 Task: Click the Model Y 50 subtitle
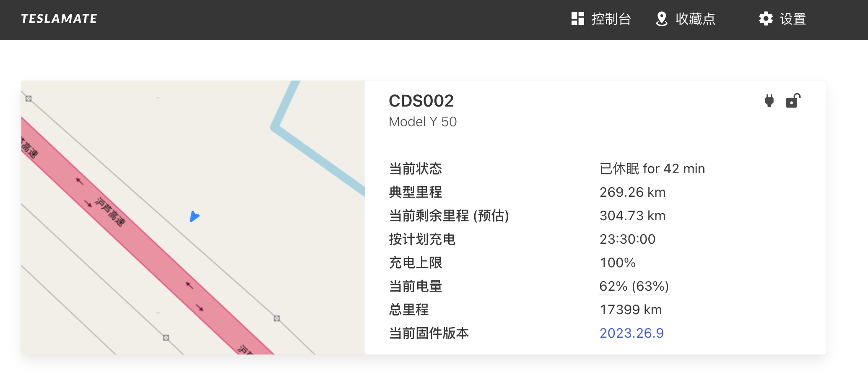(423, 122)
